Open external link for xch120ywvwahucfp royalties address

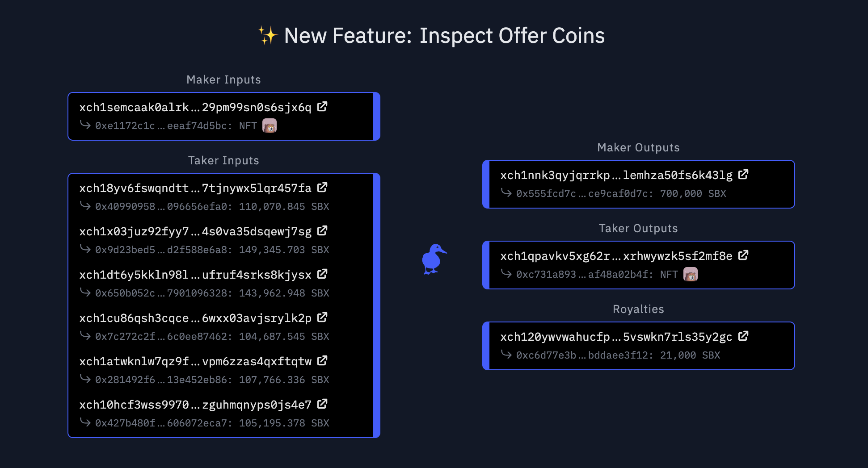tap(743, 336)
